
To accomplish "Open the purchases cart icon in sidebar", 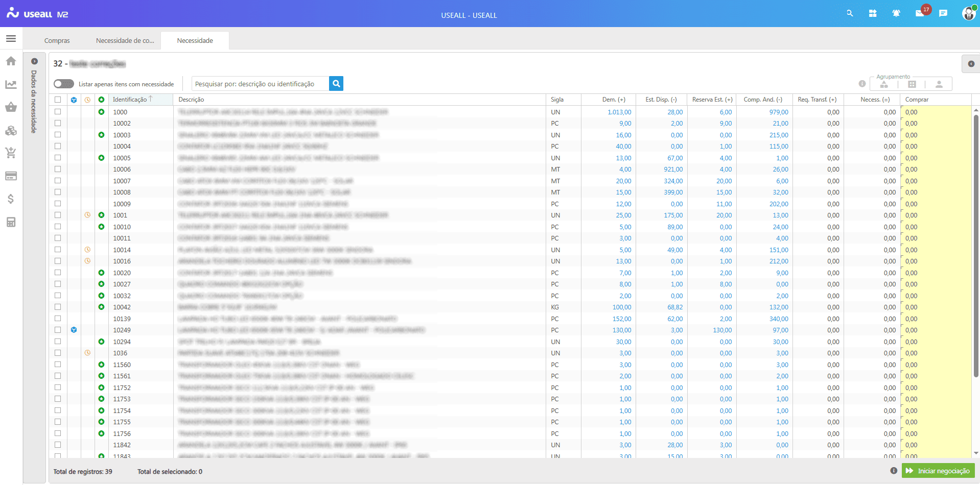I will point(11,153).
